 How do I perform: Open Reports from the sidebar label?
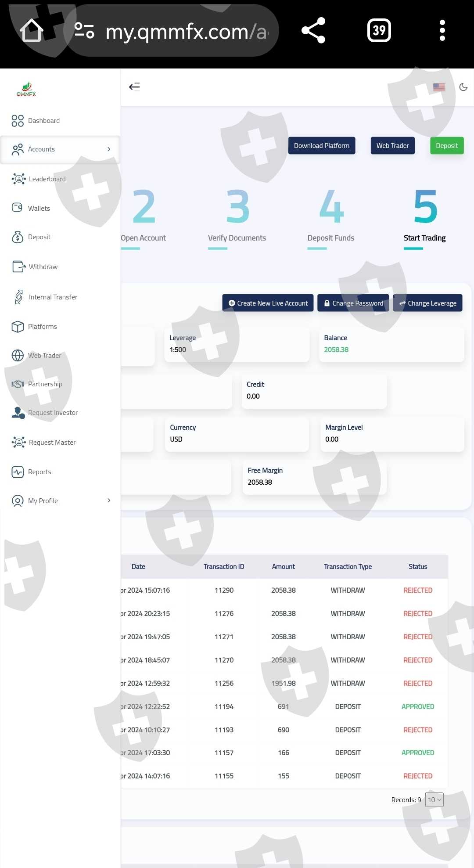click(x=39, y=472)
